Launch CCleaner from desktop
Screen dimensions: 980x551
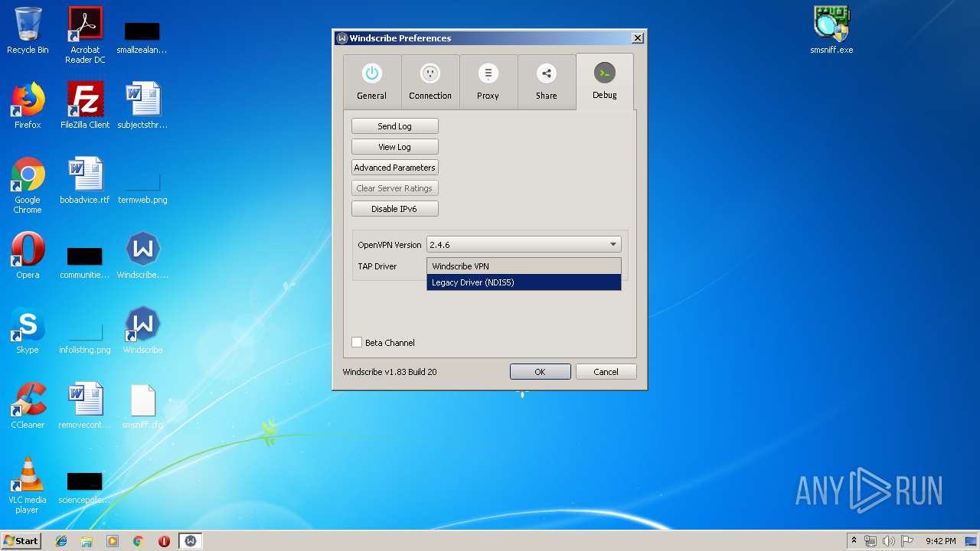tap(28, 406)
